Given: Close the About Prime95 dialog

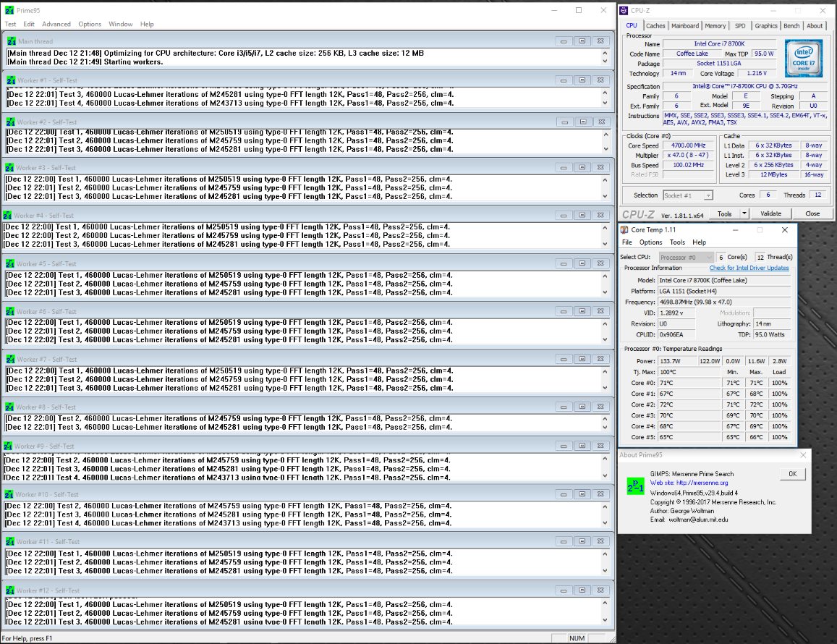Looking at the screenshot, I should pyautogui.click(x=804, y=455).
